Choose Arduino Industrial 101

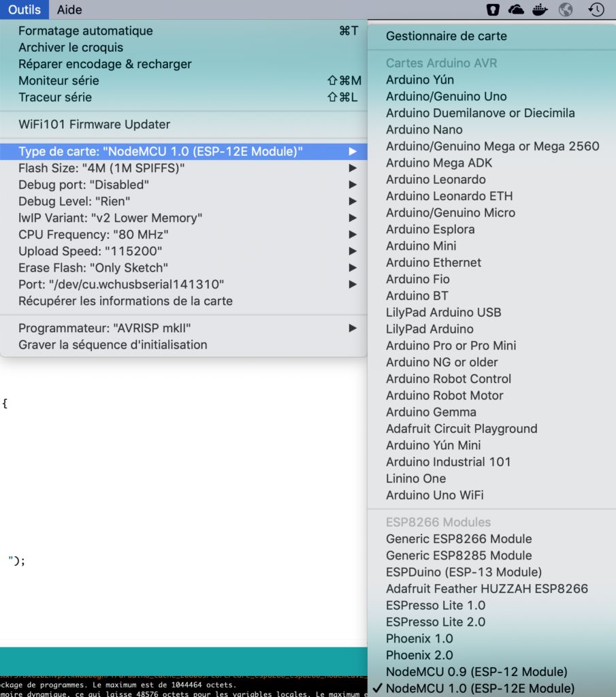[491, 462]
